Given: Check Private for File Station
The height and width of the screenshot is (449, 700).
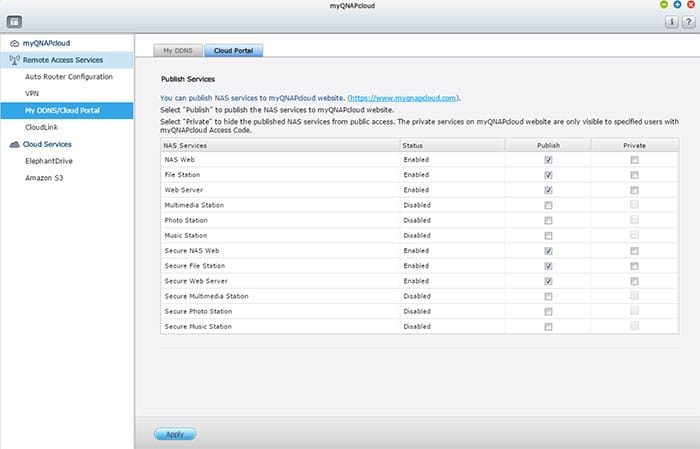Looking at the screenshot, I should pos(634,175).
